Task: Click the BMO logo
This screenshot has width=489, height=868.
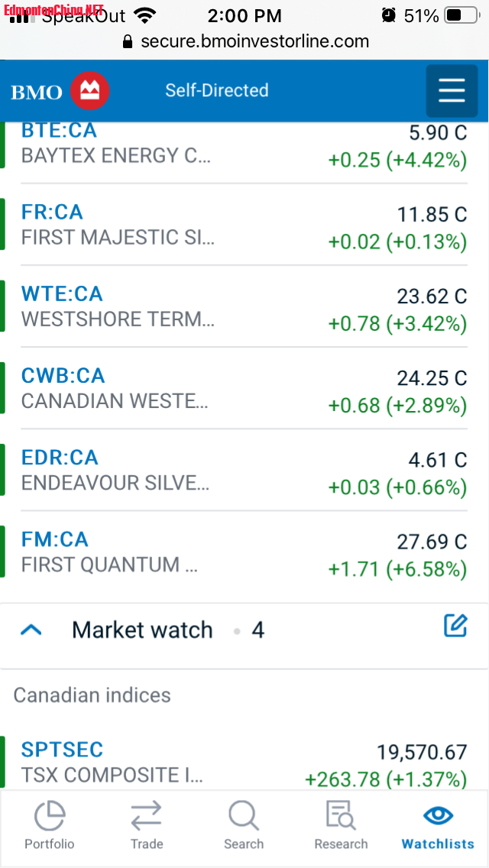Action: (x=60, y=92)
